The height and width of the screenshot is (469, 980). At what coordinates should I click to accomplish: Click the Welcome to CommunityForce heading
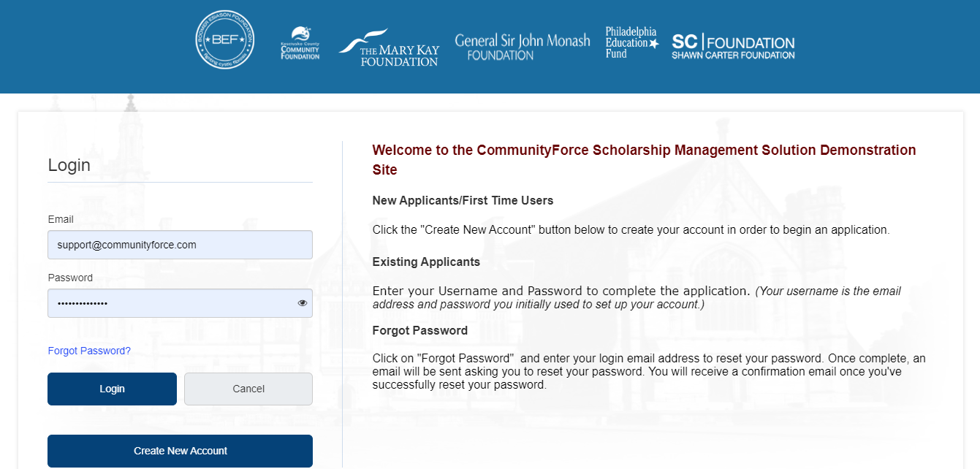point(644,160)
